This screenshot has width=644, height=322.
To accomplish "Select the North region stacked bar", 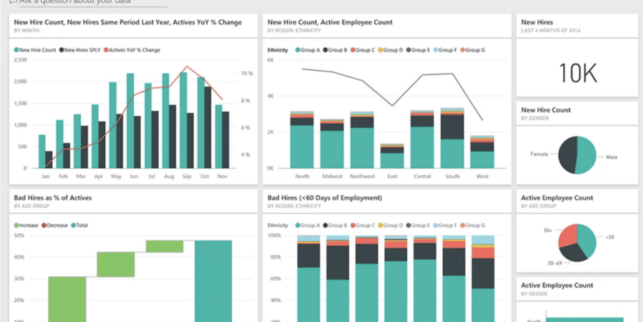I will [302, 140].
